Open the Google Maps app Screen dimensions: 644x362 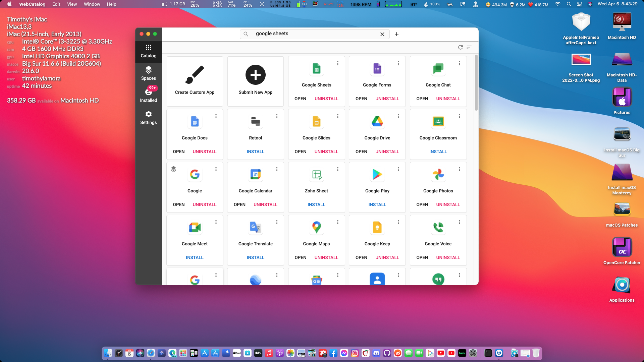click(x=300, y=257)
